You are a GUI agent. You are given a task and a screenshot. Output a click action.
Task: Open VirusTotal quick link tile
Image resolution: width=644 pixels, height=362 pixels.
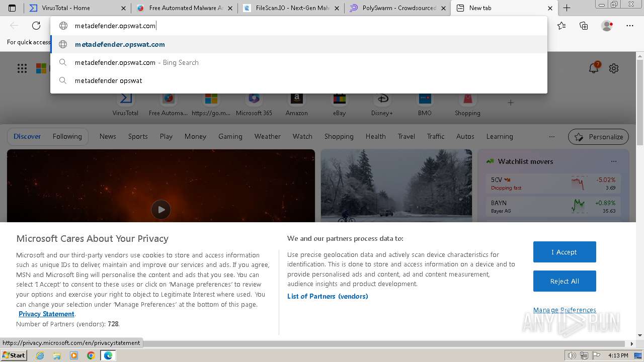(125, 104)
